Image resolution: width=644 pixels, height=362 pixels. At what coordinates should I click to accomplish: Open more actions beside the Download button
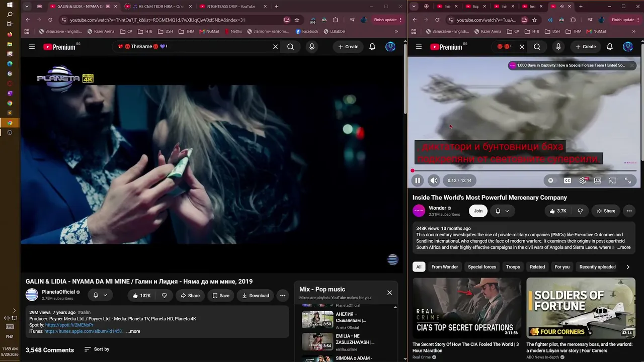click(x=283, y=296)
